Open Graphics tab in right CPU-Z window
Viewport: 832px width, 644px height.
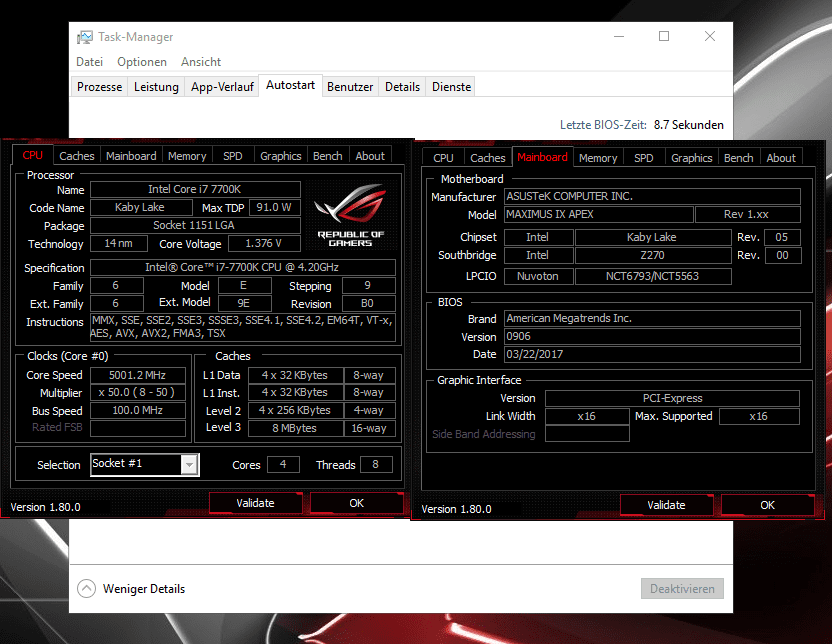(x=691, y=158)
